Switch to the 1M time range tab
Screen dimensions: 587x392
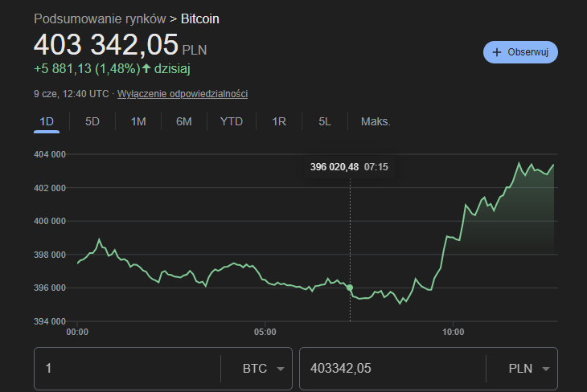pyautogui.click(x=138, y=121)
